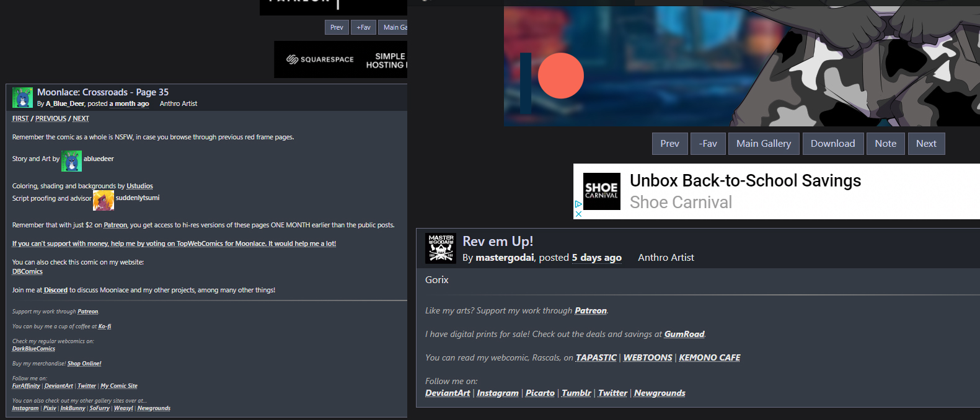Click the AdChoices triangle icon on the ad

578,204
